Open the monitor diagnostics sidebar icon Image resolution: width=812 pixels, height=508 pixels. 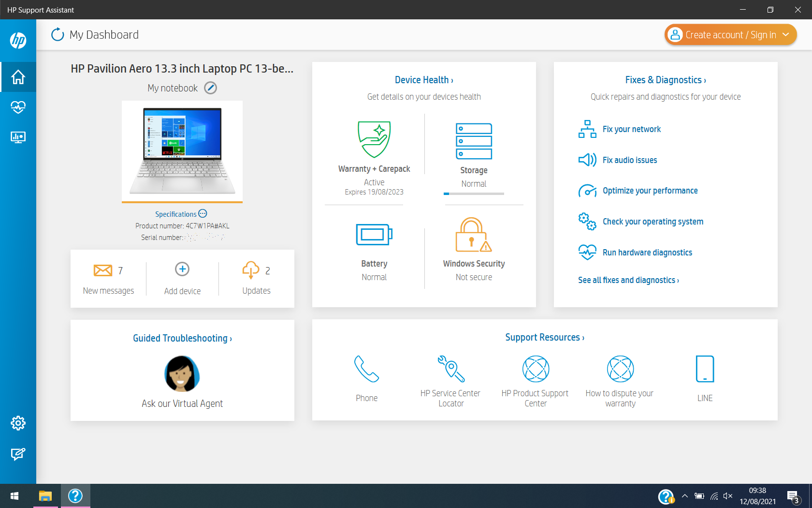pyautogui.click(x=18, y=137)
